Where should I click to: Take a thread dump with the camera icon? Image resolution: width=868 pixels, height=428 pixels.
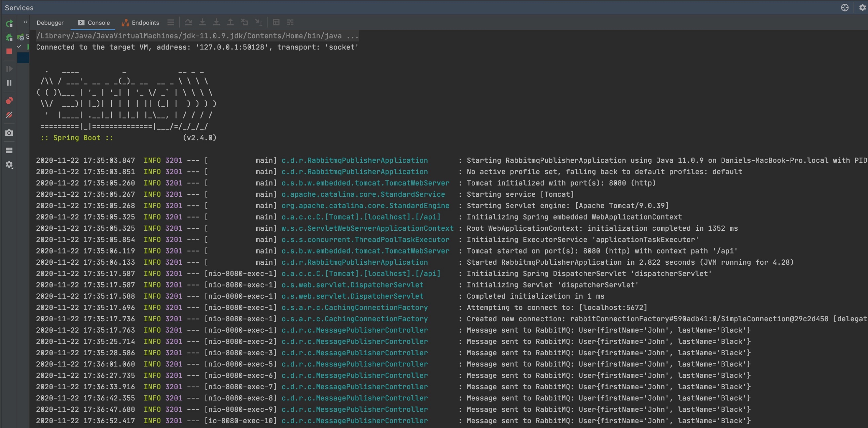[9, 133]
